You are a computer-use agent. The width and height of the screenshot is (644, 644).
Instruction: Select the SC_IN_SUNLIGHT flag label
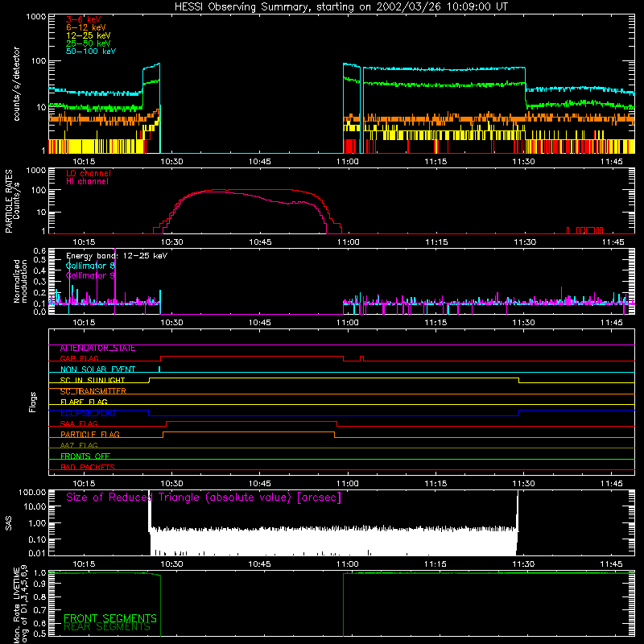tap(93, 380)
